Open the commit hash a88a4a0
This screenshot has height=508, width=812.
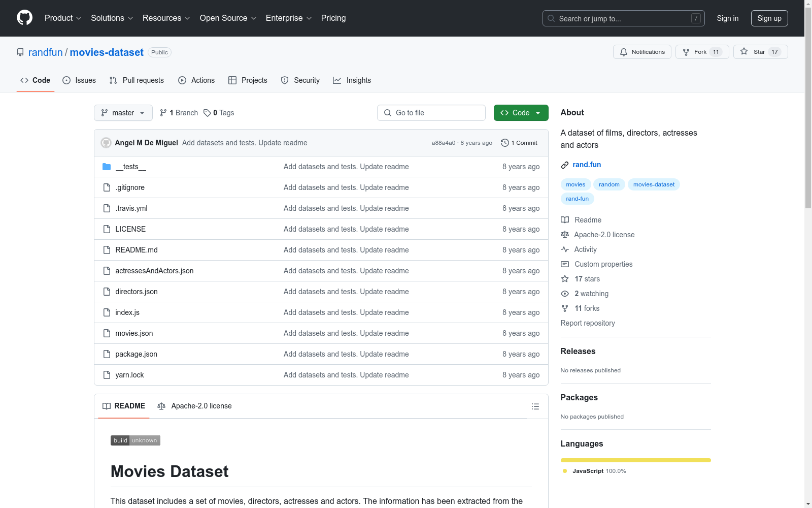444,143
